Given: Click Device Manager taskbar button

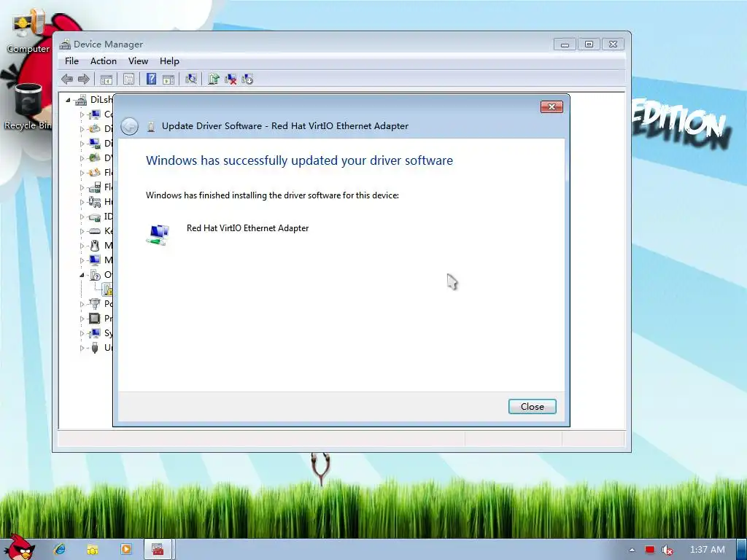Looking at the screenshot, I should (158, 550).
